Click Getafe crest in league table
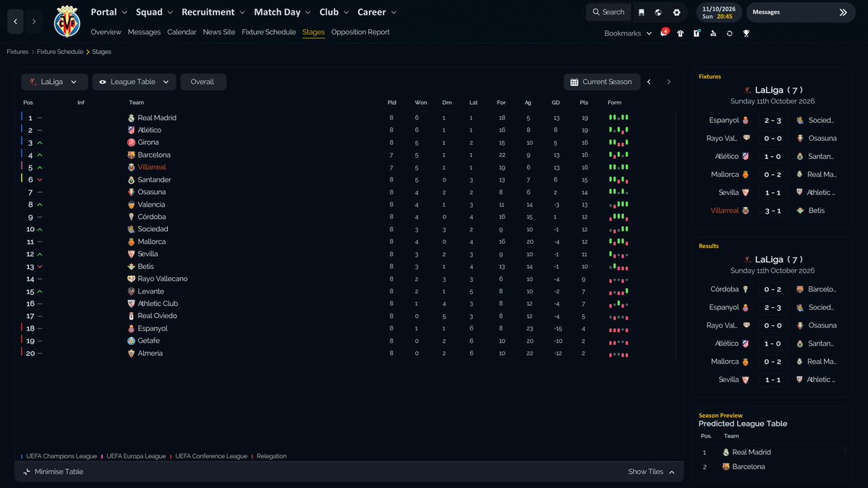 [131, 341]
